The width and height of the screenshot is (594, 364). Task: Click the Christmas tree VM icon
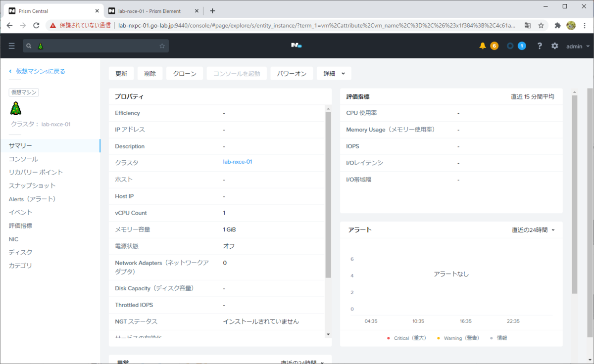16,108
